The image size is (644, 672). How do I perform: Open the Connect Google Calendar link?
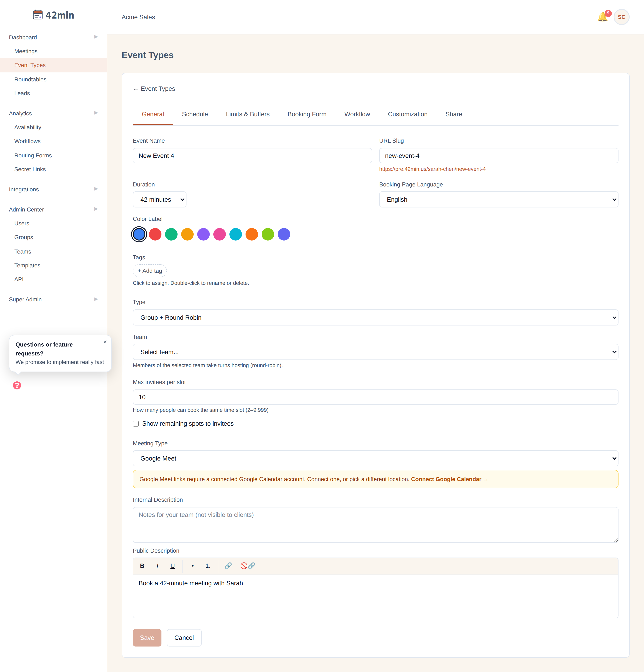449,479
